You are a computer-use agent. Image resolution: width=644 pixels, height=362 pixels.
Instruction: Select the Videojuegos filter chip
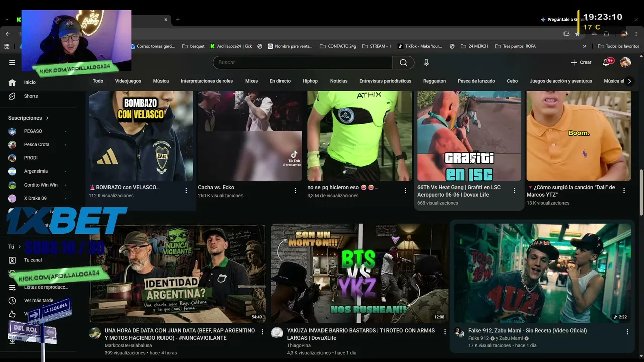pyautogui.click(x=128, y=81)
